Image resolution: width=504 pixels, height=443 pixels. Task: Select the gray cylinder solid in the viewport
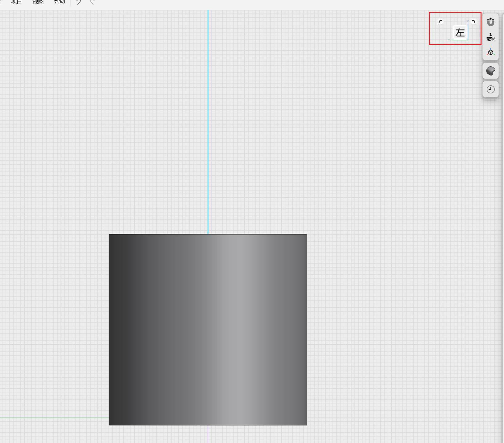coord(208,329)
